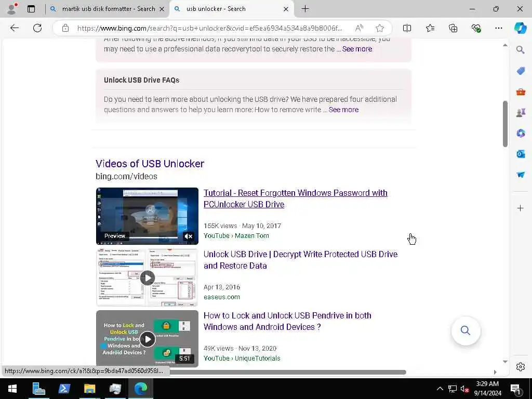The image size is (532, 399).
Task: View site information lock icon
Action: coord(65,28)
